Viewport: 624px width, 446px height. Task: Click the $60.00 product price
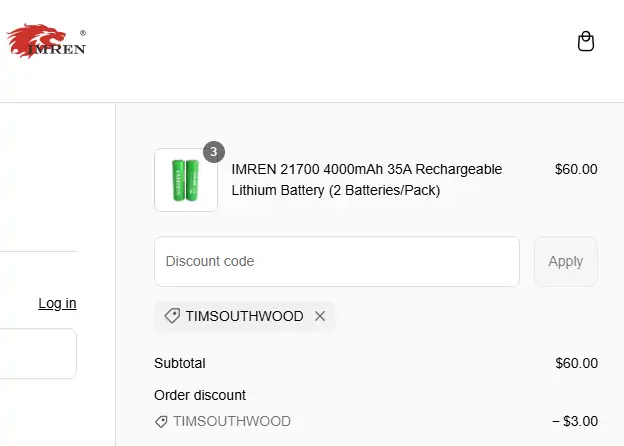point(576,169)
